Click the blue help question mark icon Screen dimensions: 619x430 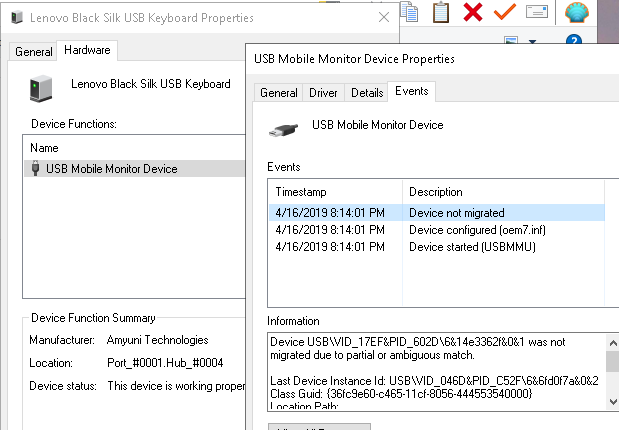[x=574, y=39]
